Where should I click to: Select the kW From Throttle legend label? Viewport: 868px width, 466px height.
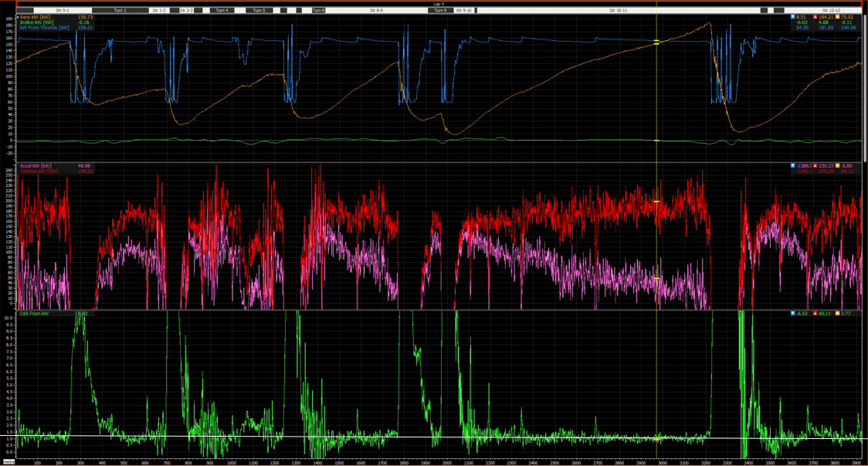[45, 27]
